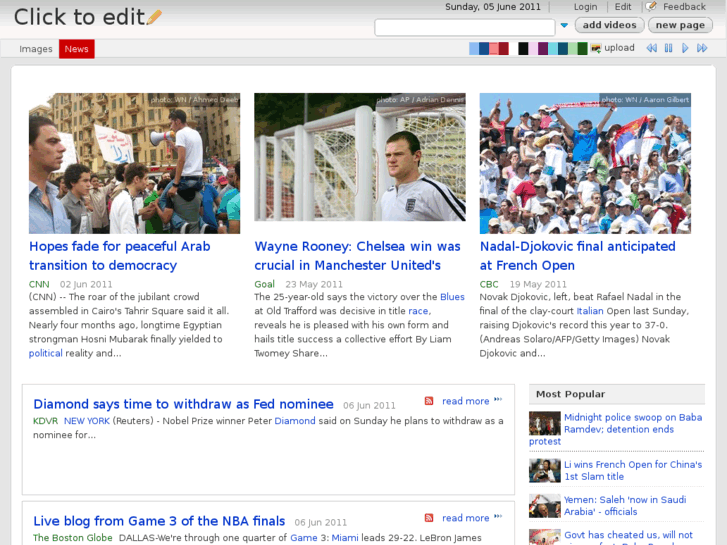Open the Cairo protest photo
The image size is (727, 545).
point(134,163)
